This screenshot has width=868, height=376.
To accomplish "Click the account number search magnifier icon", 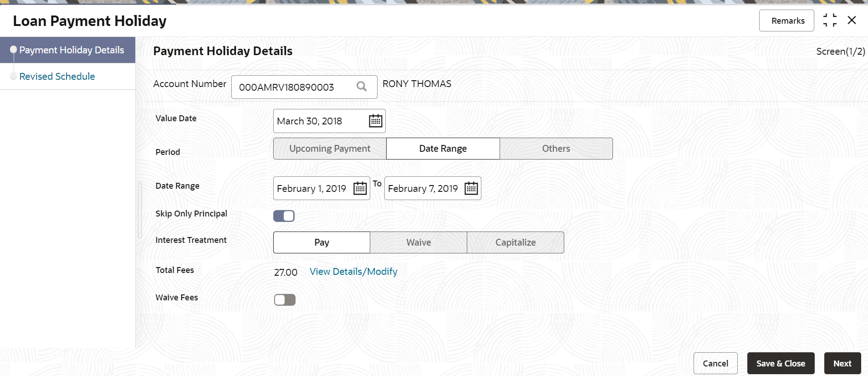I will [362, 87].
